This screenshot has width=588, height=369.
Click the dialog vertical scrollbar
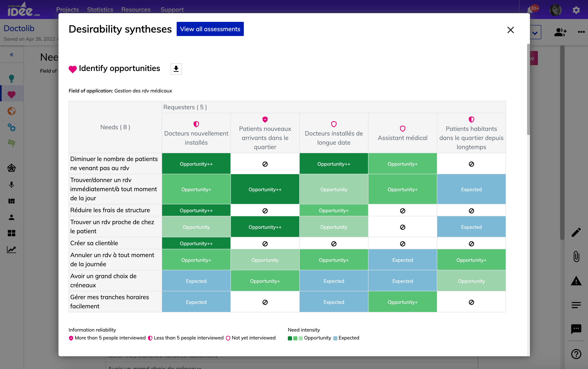point(528,89)
